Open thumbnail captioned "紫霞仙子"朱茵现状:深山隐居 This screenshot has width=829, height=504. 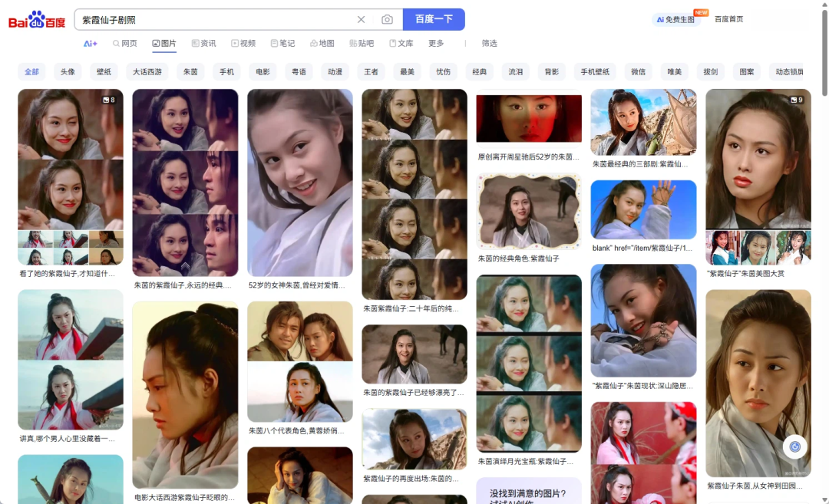(643, 320)
